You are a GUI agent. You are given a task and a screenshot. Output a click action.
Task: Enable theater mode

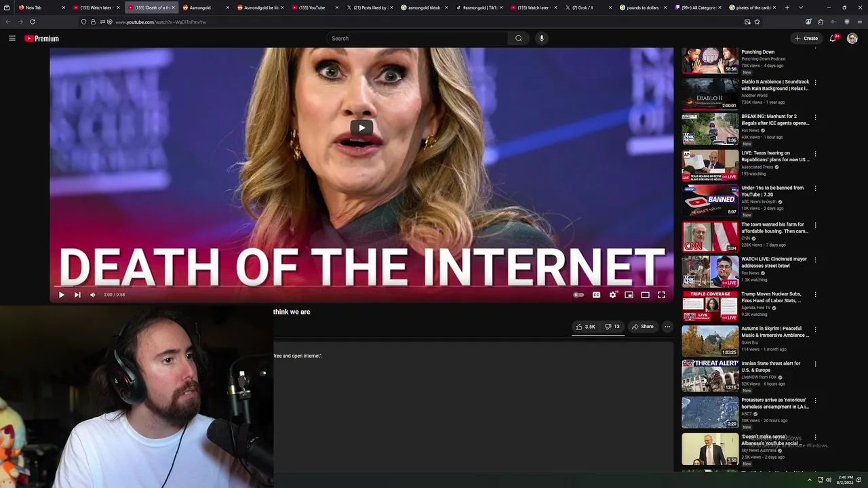point(645,295)
